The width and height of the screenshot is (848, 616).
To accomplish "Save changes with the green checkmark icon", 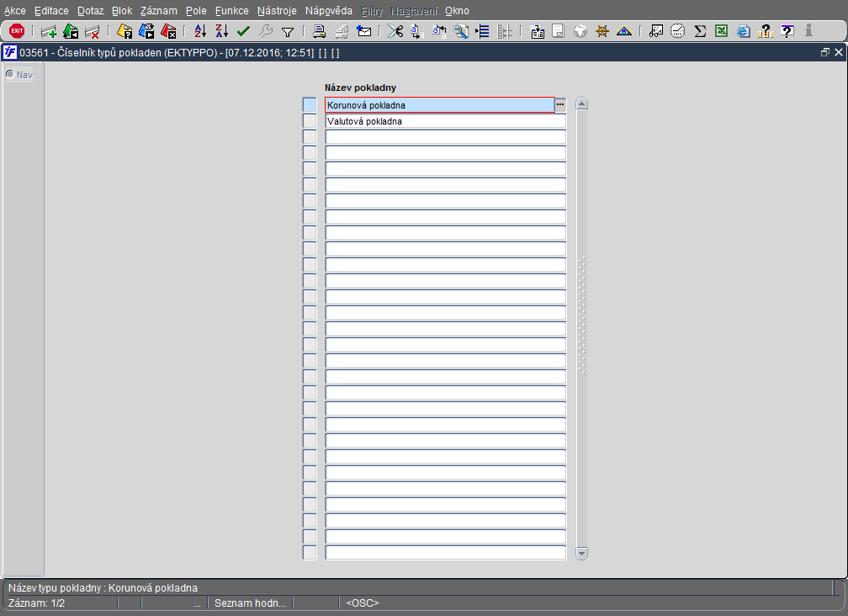I will [x=243, y=31].
